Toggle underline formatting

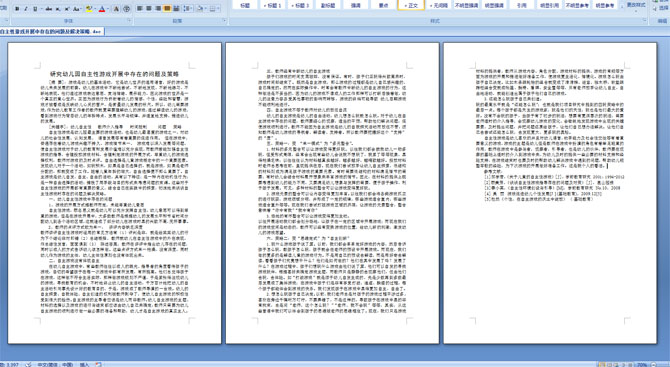(x=35, y=9)
